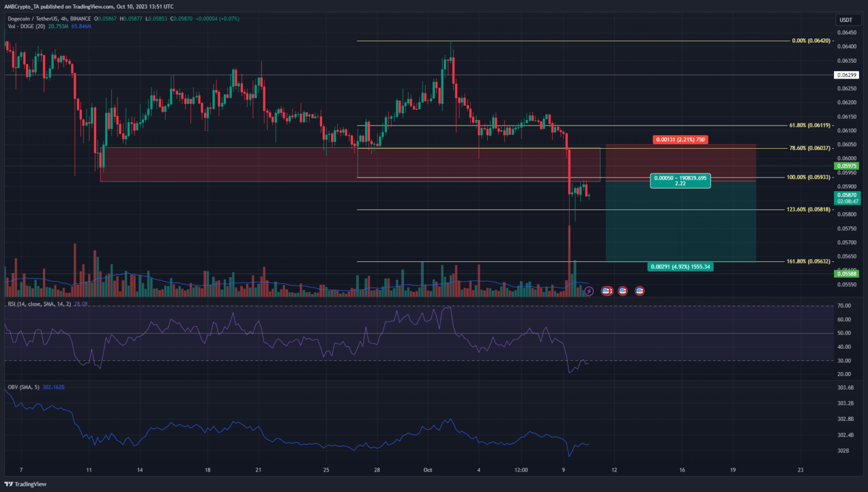Screen dimensions: 868x492
Task: Click the green 0.05975 price axis label
Action: pos(847,166)
